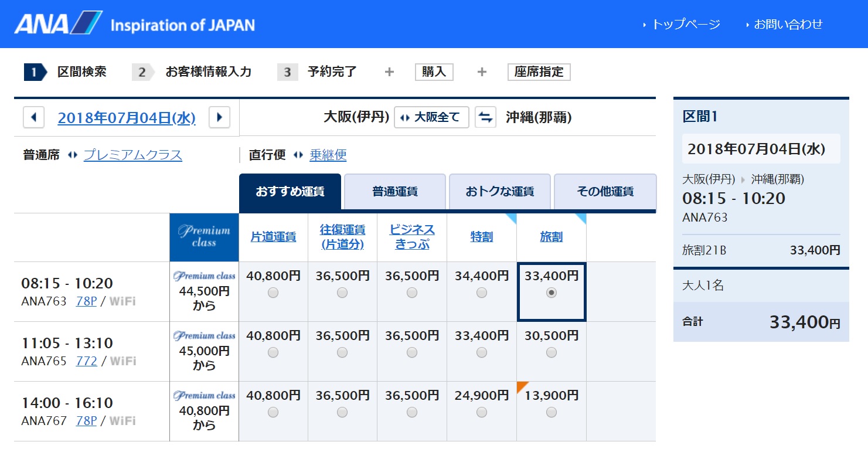Select 33,400円 旅割 radio for 08:15 flight
This screenshot has height=452, width=868.
pos(552,293)
